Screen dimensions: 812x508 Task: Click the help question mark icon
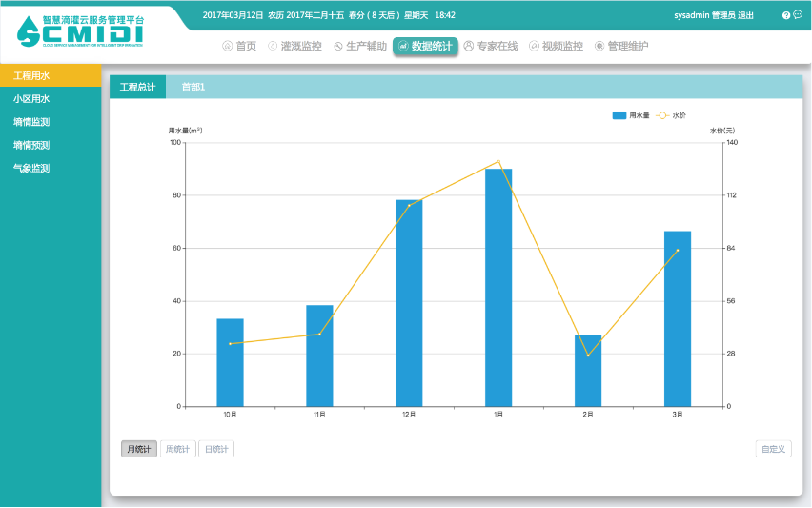[786, 15]
